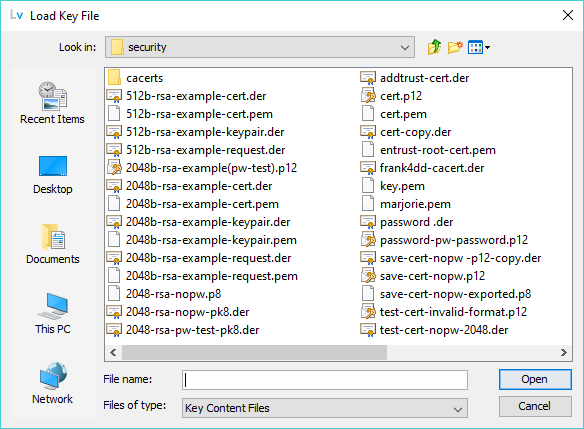Close the Load Key File dialog
The height and width of the screenshot is (429, 584).
[x=568, y=15]
